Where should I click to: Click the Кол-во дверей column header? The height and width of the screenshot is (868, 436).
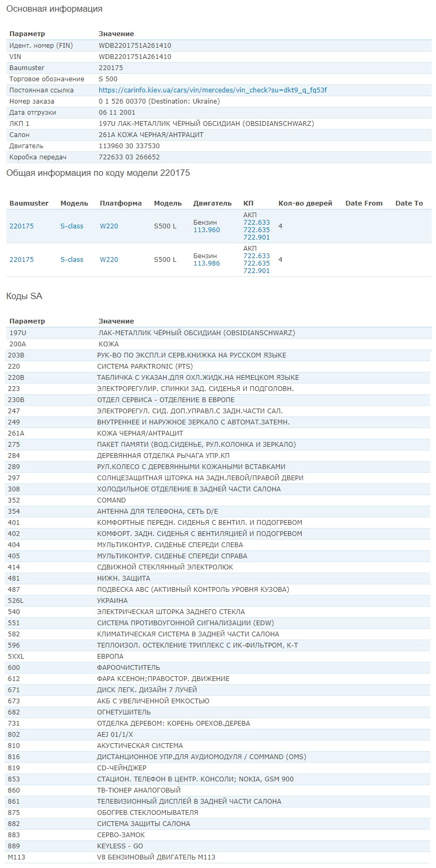coord(305,203)
